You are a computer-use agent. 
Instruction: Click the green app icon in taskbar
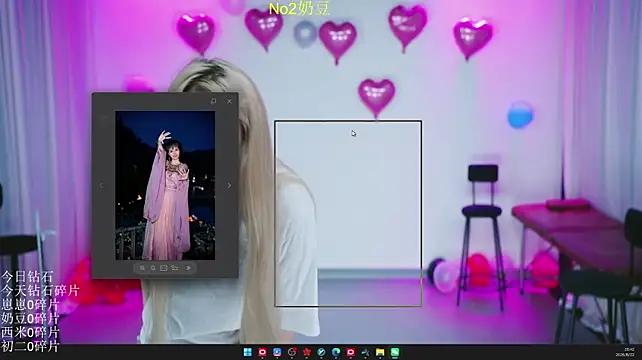coord(395,352)
